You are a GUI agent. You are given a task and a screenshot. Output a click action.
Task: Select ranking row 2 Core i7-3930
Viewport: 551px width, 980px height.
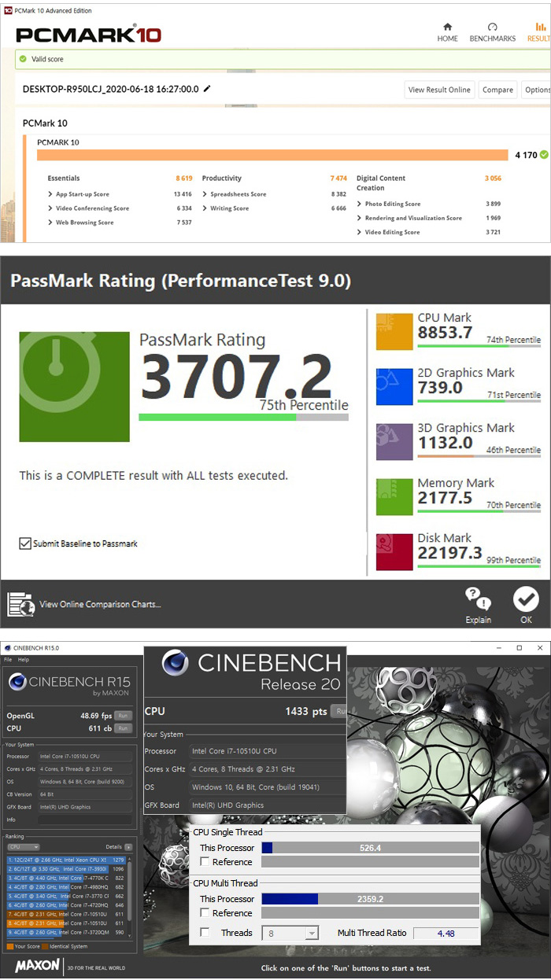coord(66,869)
